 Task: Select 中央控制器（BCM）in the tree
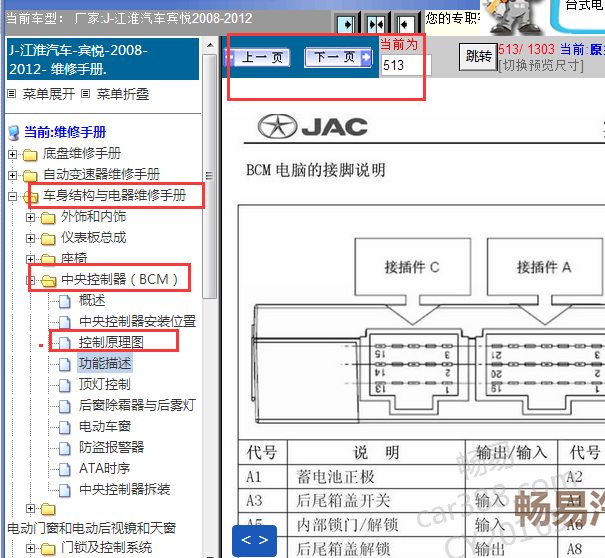pyautogui.click(x=120, y=279)
